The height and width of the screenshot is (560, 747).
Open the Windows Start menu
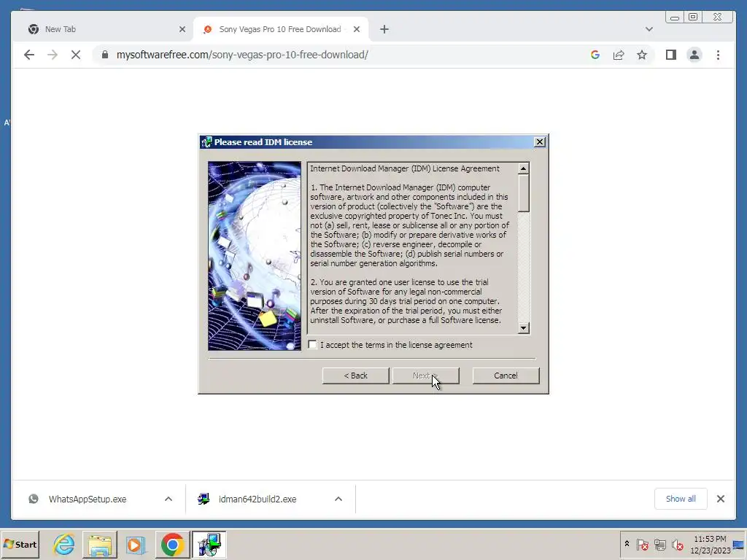(x=20, y=544)
